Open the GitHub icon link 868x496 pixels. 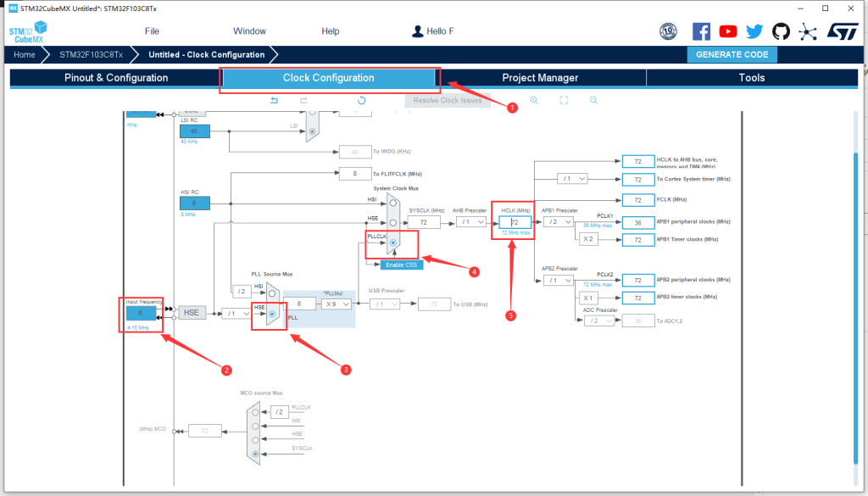point(781,31)
